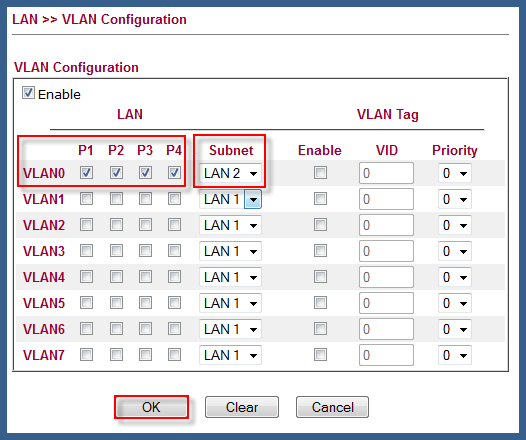Click the Cancel button
The height and width of the screenshot is (440, 526).
[x=332, y=407]
